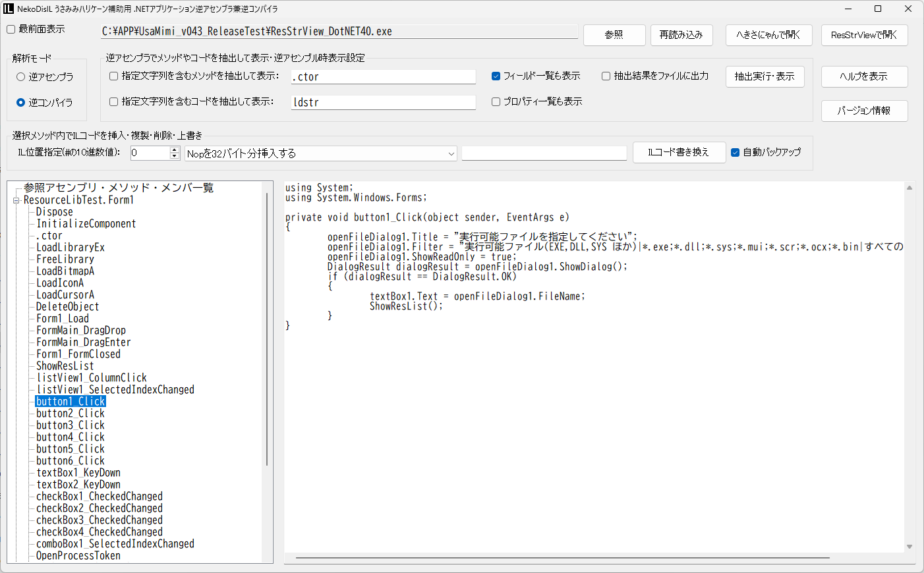The width and height of the screenshot is (924, 573).
Task: Select InitializeComponent in the method tree
Action: coord(86,224)
